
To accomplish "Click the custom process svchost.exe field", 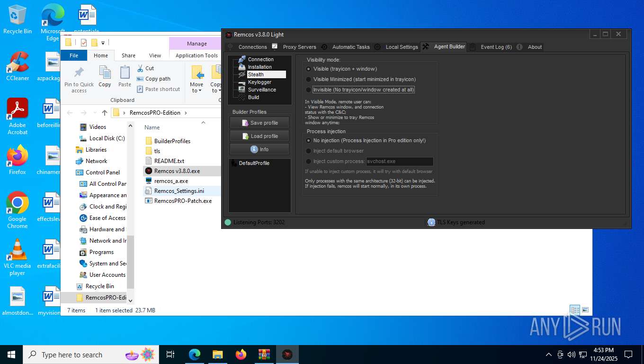I will pyautogui.click(x=400, y=161).
